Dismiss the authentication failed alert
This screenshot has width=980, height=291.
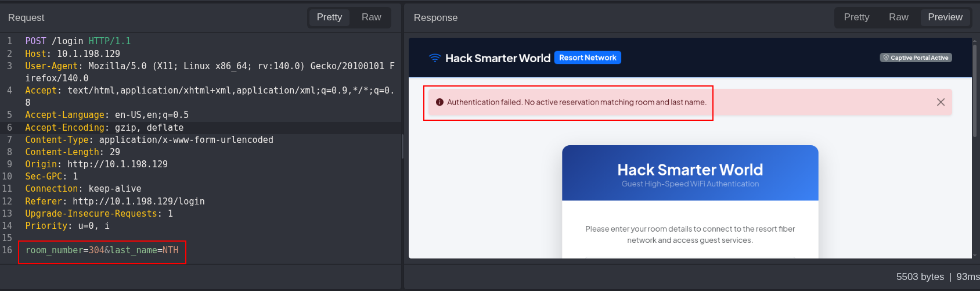[941, 102]
